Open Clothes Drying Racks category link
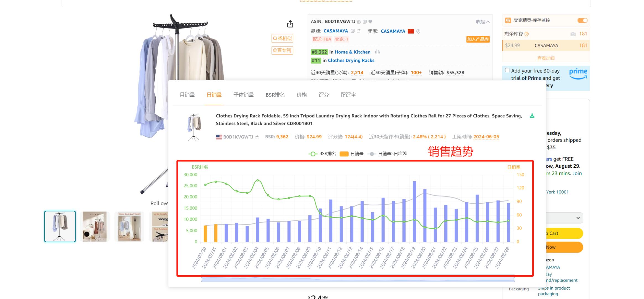This screenshot has height=299, width=644. [x=351, y=60]
